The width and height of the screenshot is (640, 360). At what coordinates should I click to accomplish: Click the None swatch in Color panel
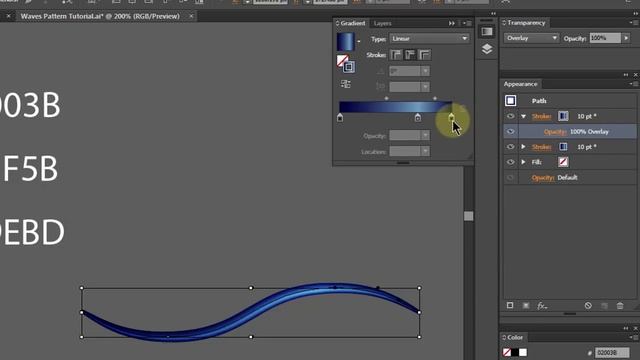click(x=507, y=352)
